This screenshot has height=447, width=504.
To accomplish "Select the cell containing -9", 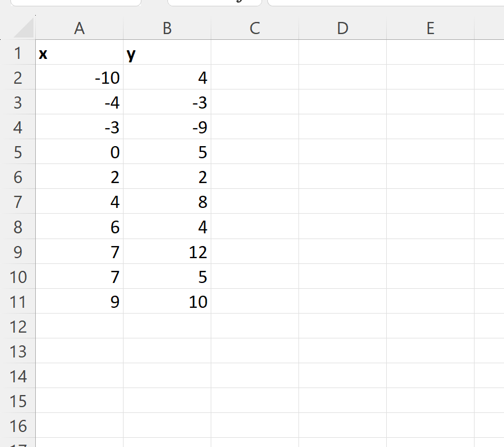I will (167, 127).
